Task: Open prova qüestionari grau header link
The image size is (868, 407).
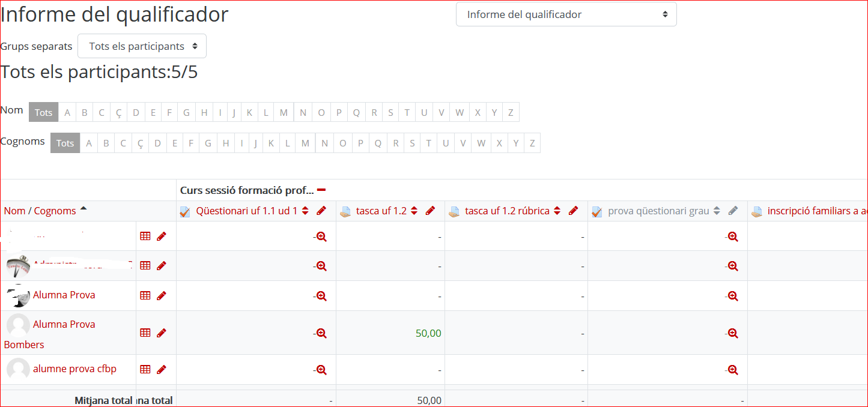Action: tap(658, 211)
